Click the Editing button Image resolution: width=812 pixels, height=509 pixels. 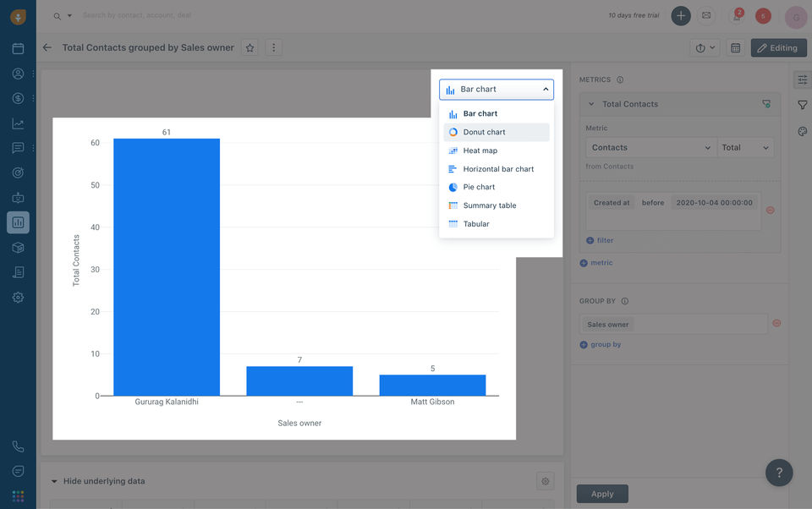pyautogui.click(x=778, y=47)
